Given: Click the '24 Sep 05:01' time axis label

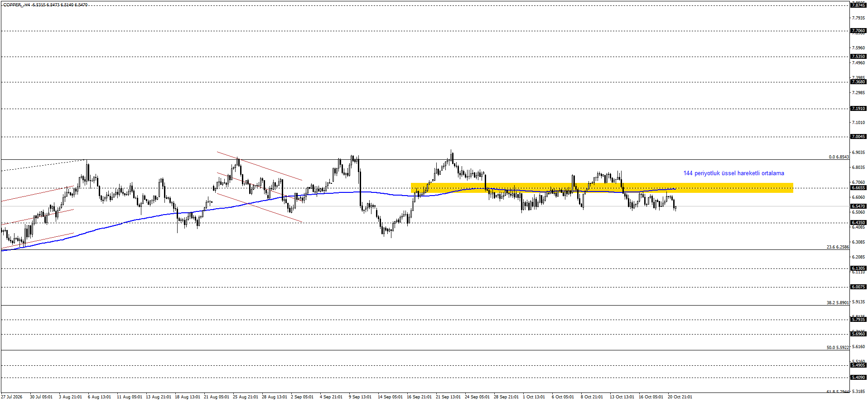Looking at the screenshot, I should [477, 397].
